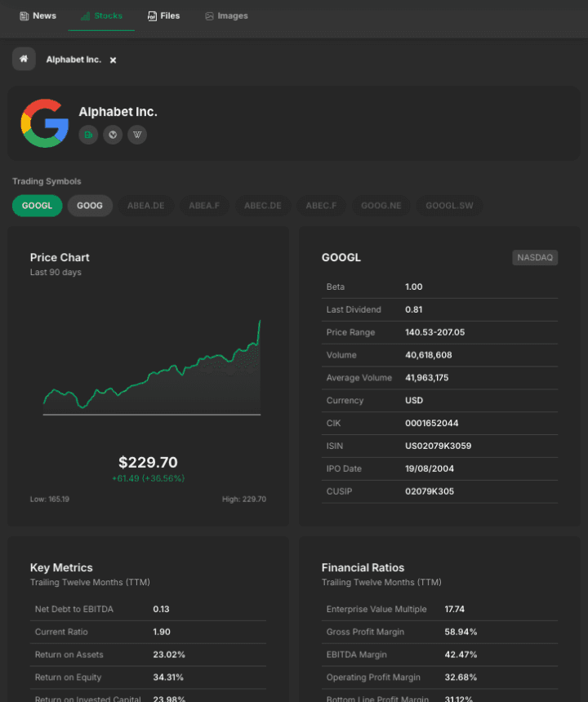
Task: Select the ABEA.DE trading symbol
Action: [145, 206]
